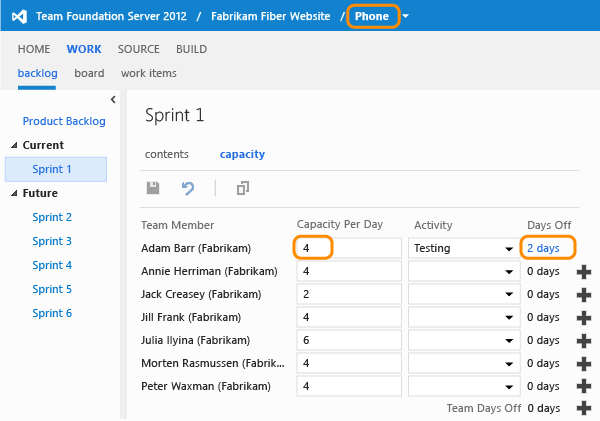Open Product Backlog link

point(64,121)
